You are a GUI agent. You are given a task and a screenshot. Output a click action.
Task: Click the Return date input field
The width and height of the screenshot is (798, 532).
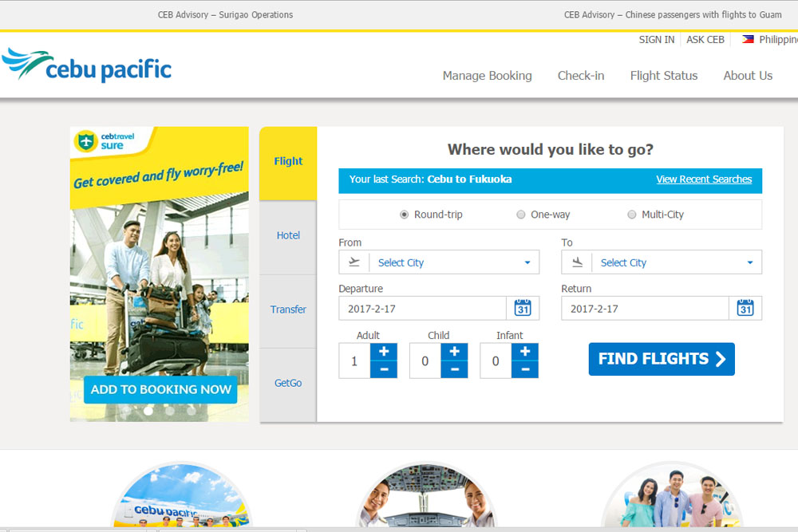point(645,308)
